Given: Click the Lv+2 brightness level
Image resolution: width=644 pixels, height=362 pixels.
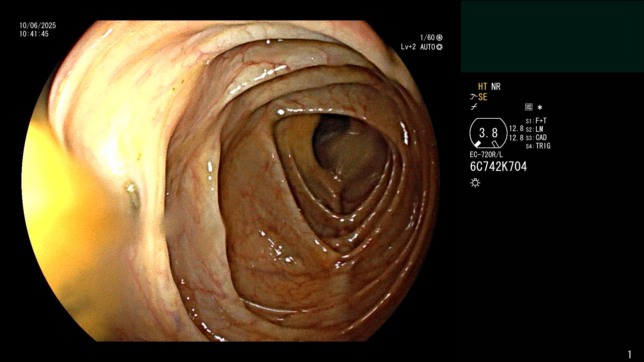Looking at the screenshot, I should (408, 47).
